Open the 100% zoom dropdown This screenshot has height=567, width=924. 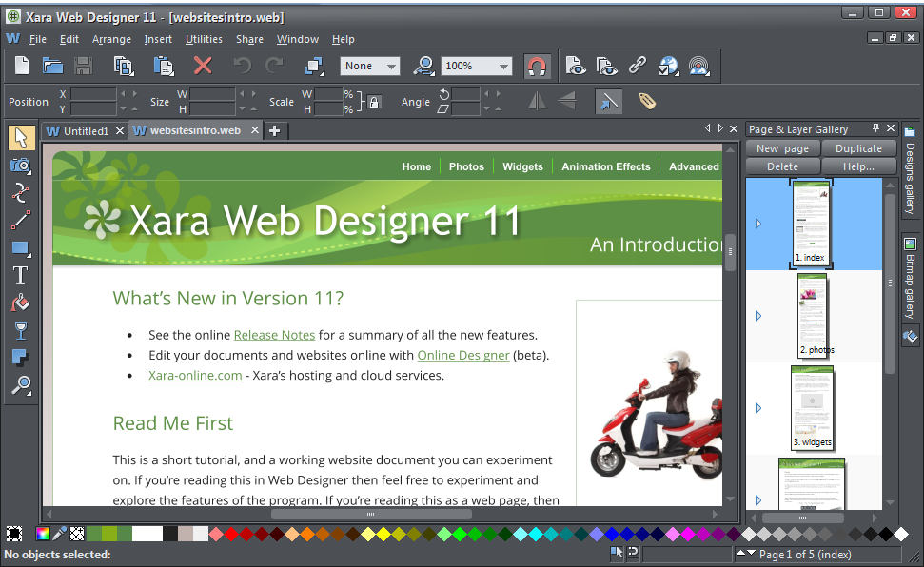(x=476, y=66)
